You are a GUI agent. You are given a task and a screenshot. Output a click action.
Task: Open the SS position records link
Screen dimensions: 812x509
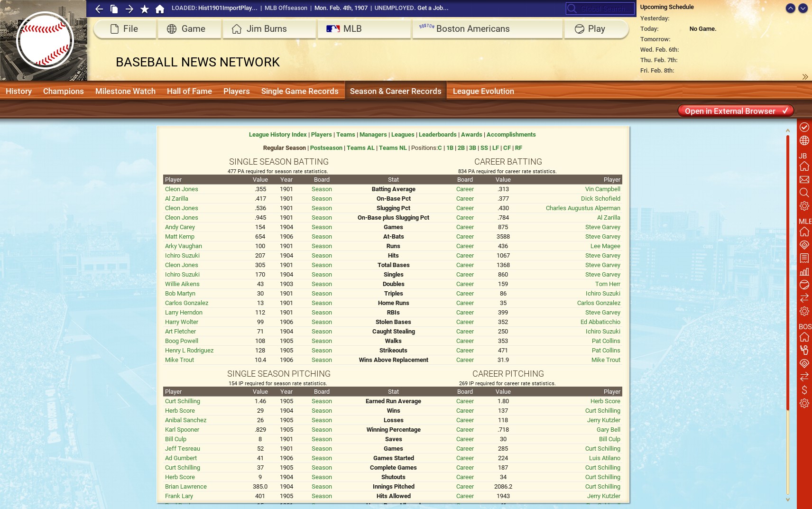(x=484, y=148)
